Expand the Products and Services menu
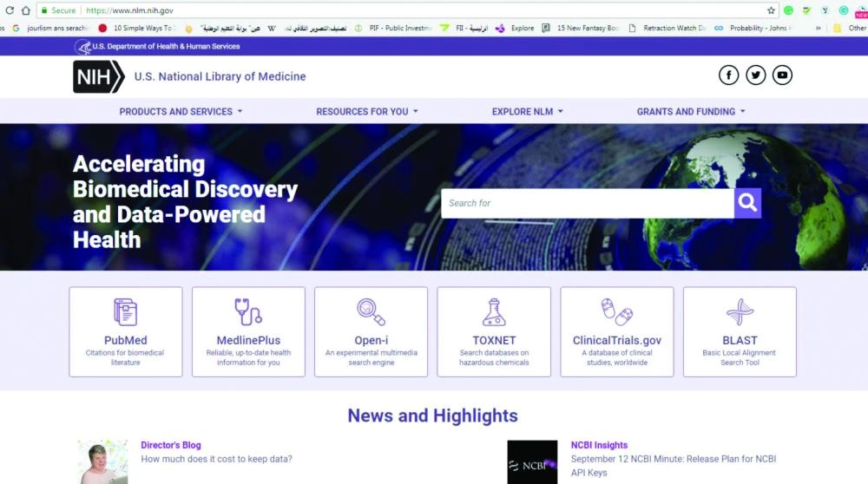868x484 pixels. click(181, 111)
